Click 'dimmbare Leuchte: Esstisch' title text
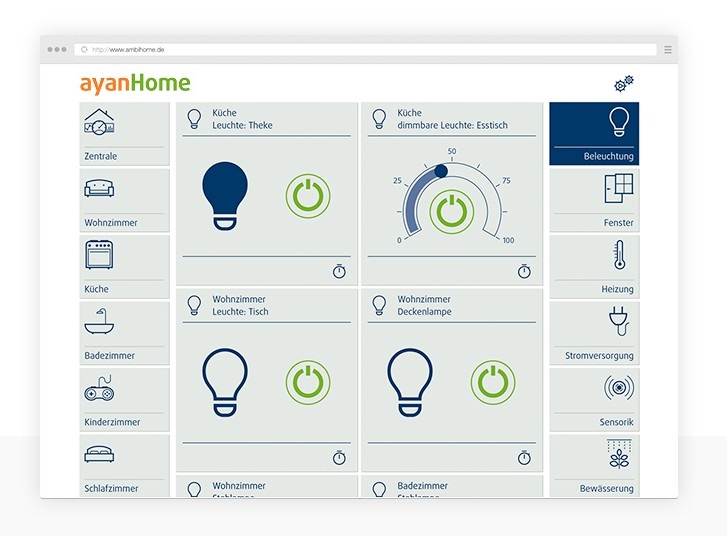 click(453, 125)
